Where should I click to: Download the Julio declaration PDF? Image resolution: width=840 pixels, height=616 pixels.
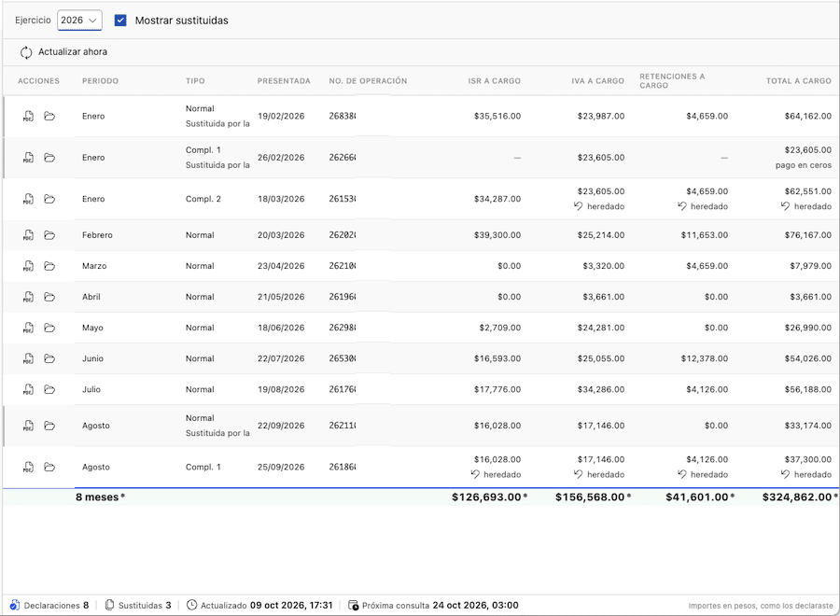28,389
